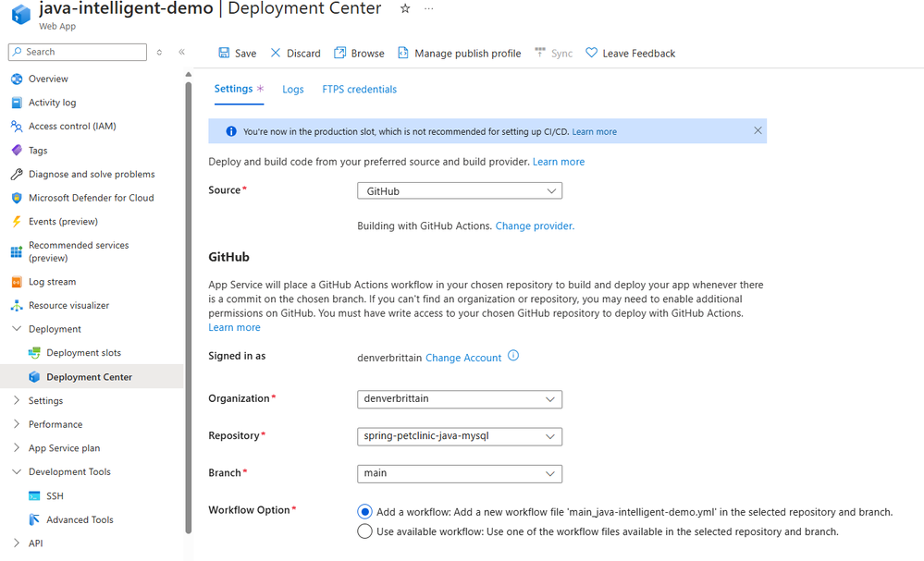Click the Browse external-link icon

339,53
